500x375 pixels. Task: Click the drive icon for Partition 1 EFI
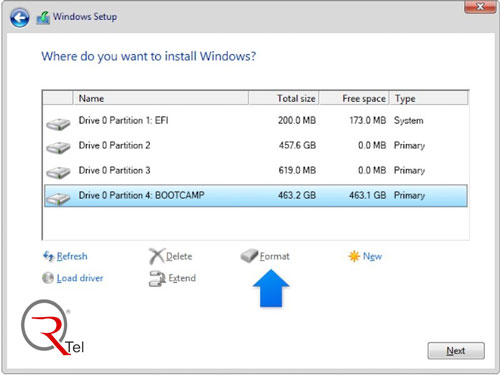58,124
